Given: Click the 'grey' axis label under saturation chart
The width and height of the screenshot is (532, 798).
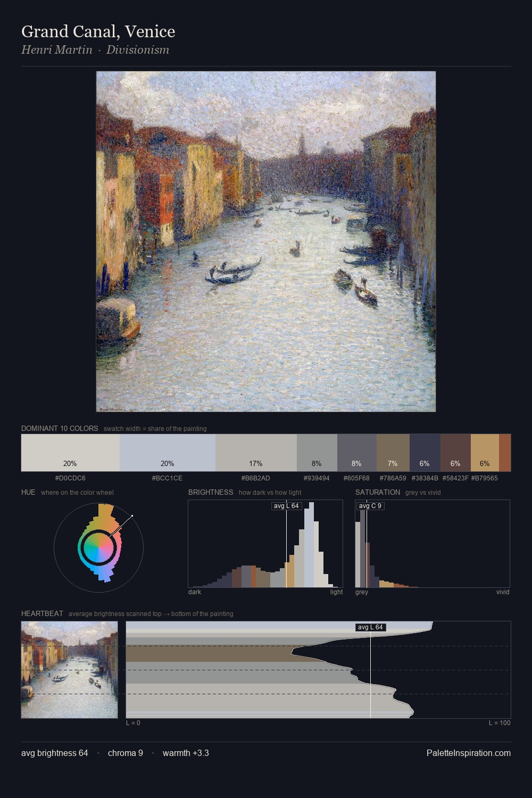Looking at the screenshot, I should point(362,592).
